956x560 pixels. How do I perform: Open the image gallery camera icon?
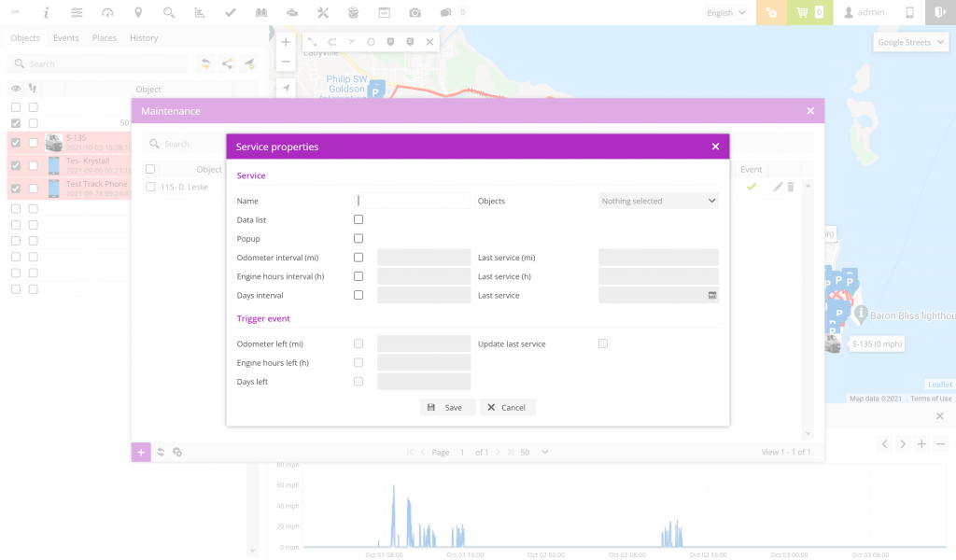click(x=415, y=12)
